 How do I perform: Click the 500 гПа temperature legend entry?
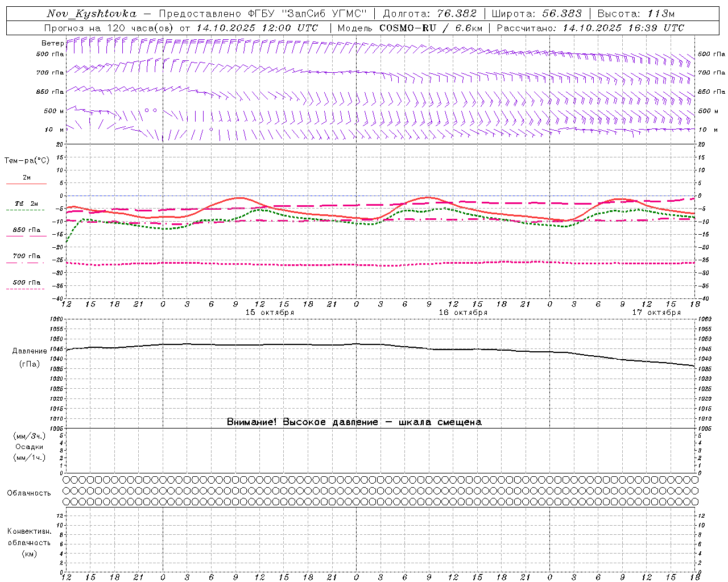click(x=27, y=282)
